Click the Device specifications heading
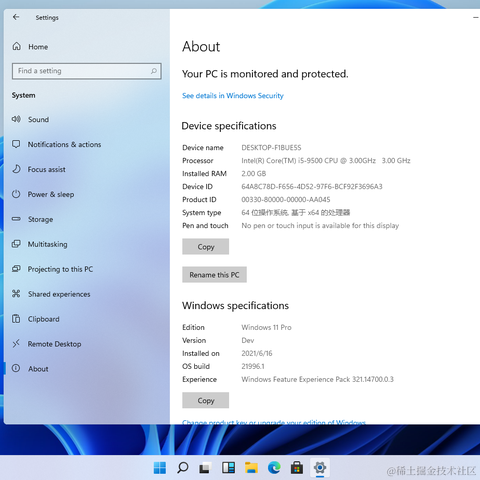Viewport: 480px width, 480px height. tap(229, 126)
